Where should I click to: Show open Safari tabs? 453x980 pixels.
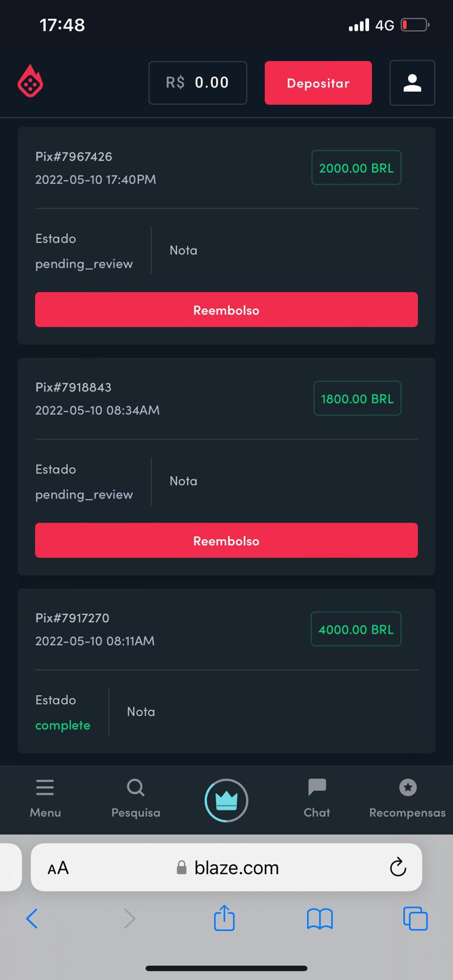point(415,919)
